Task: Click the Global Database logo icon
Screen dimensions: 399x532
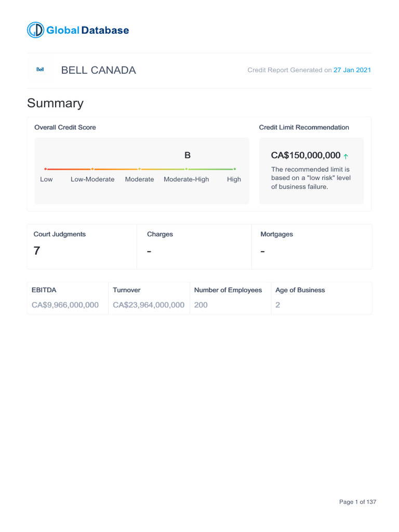Action: click(x=35, y=30)
